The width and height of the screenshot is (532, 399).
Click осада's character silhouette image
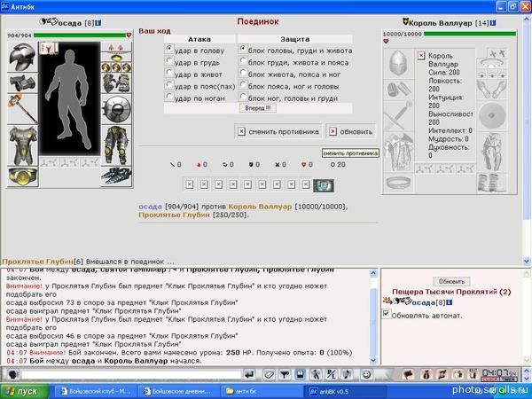point(69,98)
